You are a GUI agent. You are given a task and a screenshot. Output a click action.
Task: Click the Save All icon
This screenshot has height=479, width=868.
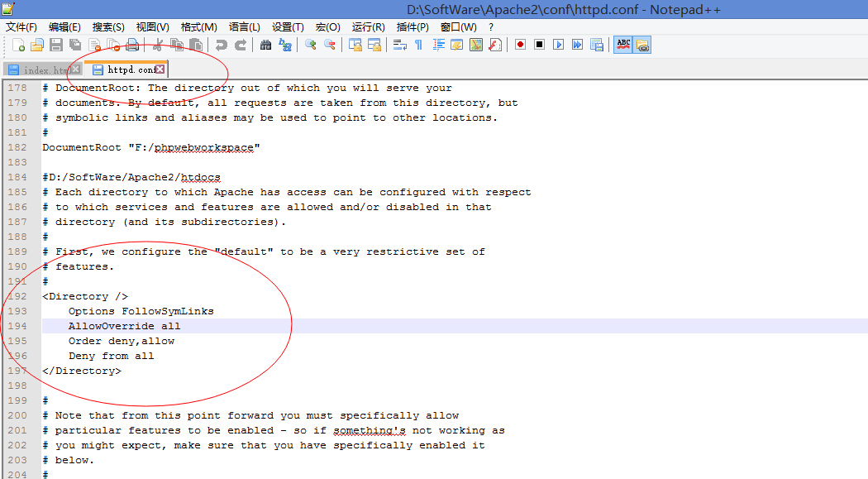[x=74, y=45]
